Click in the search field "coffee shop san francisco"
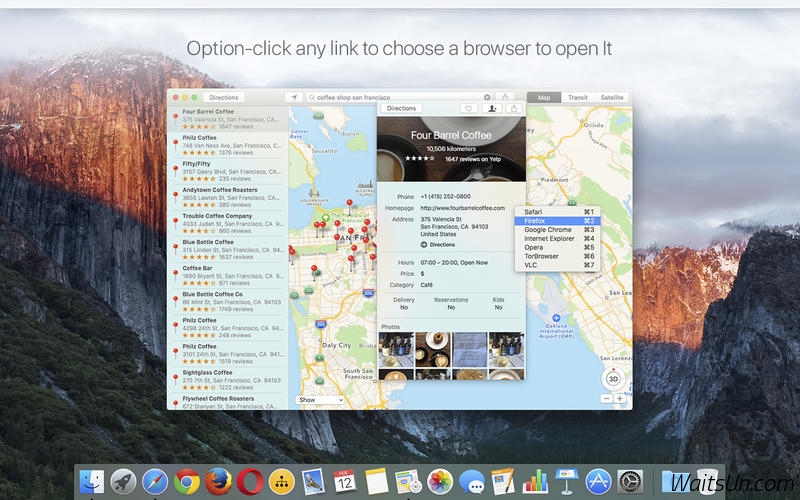This screenshot has width=800, height=500. click(398, 97)
